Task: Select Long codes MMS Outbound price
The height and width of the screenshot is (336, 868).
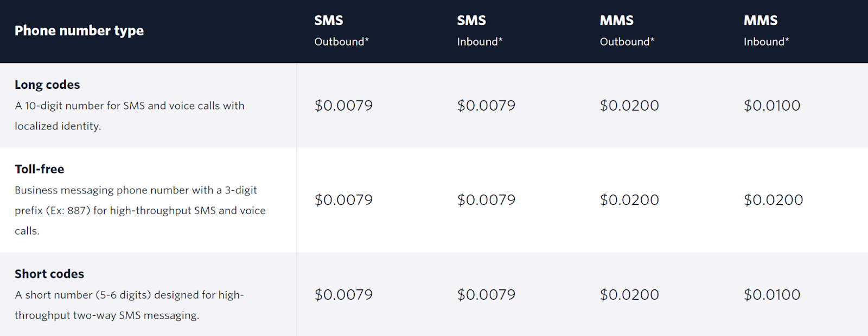Action: (x=629, y=106)
